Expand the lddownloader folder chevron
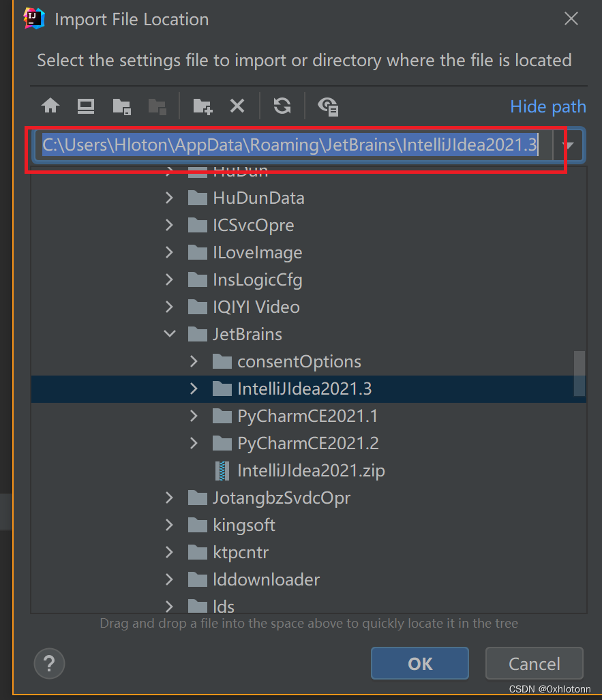 pos(169,579)
